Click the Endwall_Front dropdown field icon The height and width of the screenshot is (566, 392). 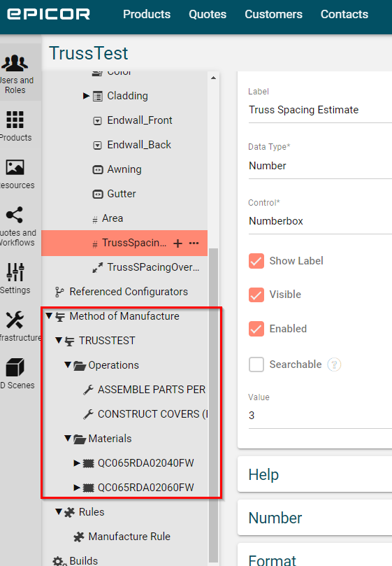coord(97,120)
